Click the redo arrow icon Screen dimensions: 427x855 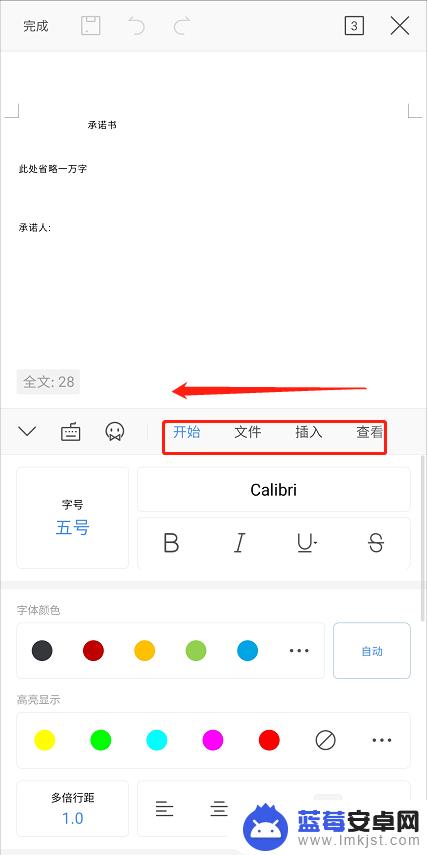coord(182,26)
